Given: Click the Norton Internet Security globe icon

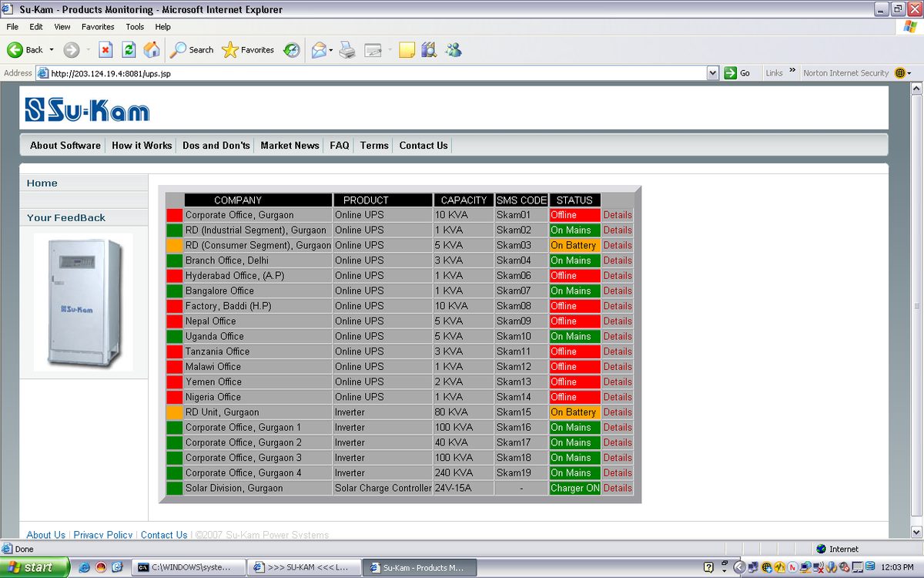Looking at the screenshot, I should (900, 73).
